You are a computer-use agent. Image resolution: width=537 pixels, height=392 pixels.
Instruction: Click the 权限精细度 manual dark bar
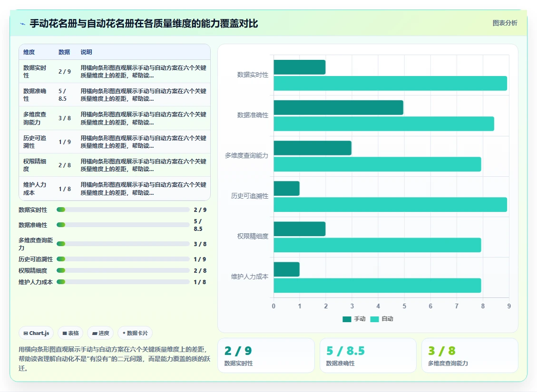[x=300, y=229]
